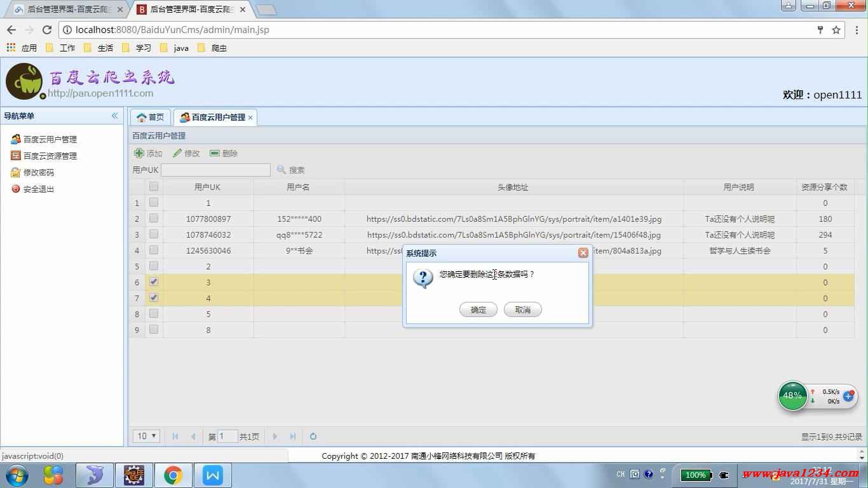Go to the previous page of results
This screenshot has height=488, width=868.
(x=193, y=437)
